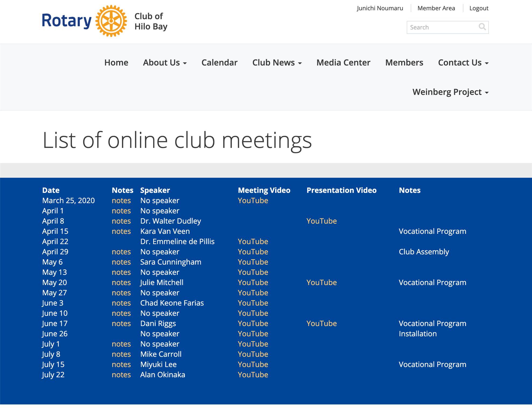Click the Rotary gear wheel logo
This screenshot has height=420, width=532.
click(x=111, y=21)
